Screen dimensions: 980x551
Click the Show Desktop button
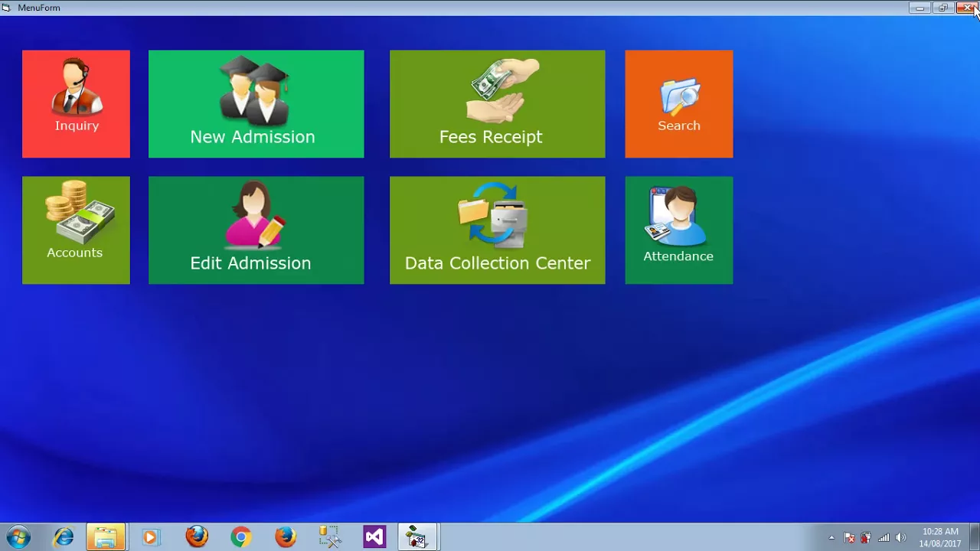click(x=974, y=537)
